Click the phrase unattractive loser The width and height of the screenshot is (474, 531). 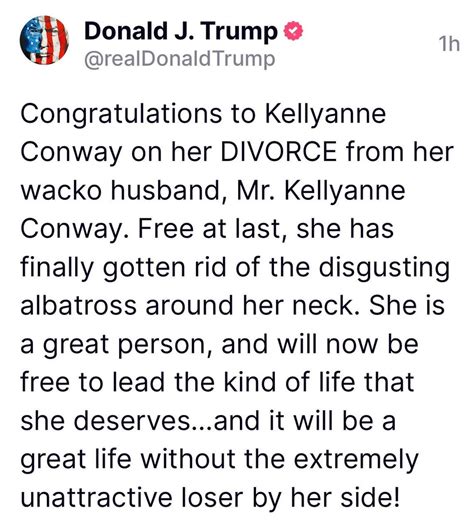(x=132, y=498)
